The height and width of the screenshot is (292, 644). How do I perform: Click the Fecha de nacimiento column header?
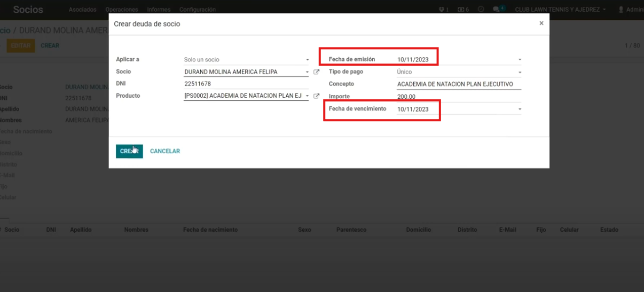pos(210,230)
